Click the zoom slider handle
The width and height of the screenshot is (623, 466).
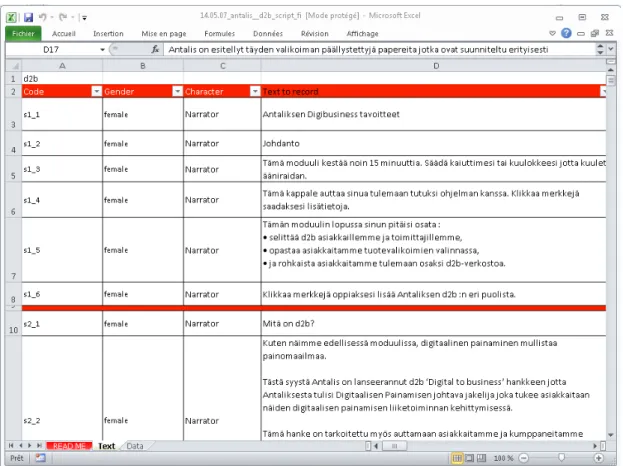(x=561, y=458)
